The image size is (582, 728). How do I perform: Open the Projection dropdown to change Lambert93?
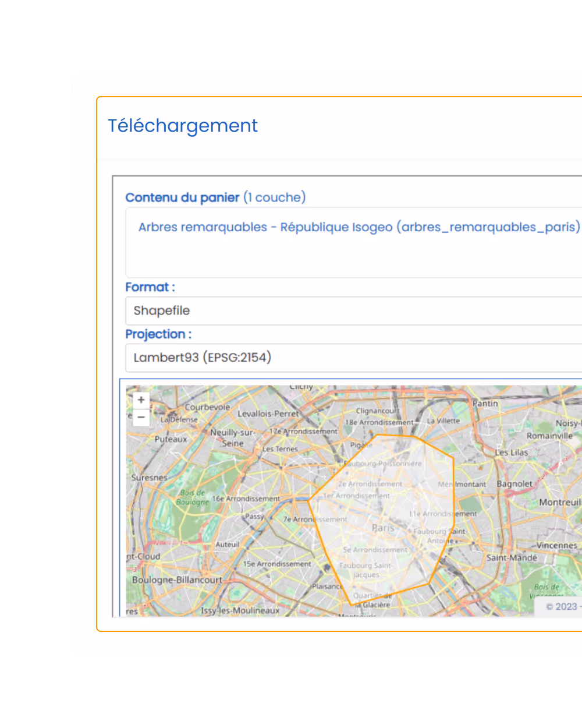(x=349, y=357)
